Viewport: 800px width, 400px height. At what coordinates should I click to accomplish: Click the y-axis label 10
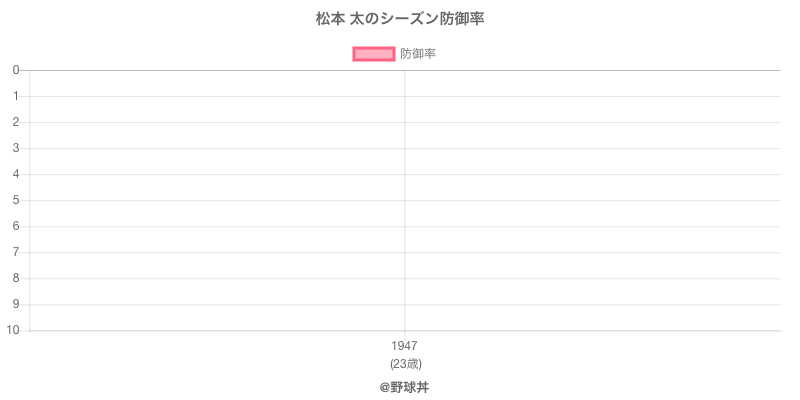13,330
